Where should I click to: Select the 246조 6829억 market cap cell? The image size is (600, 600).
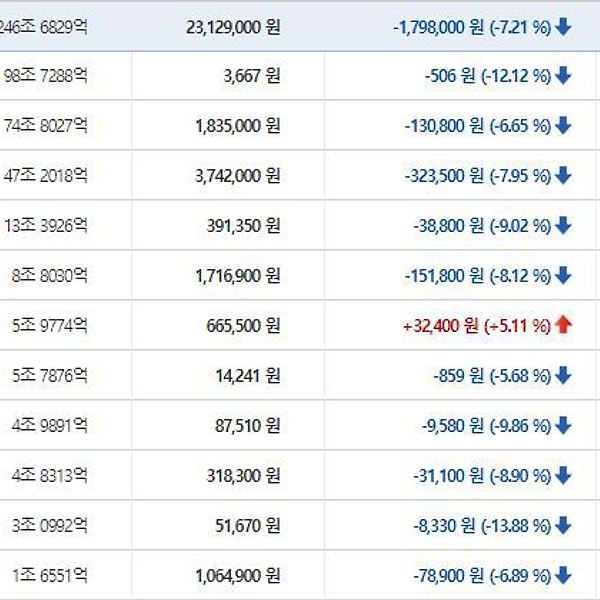(43, 27)
